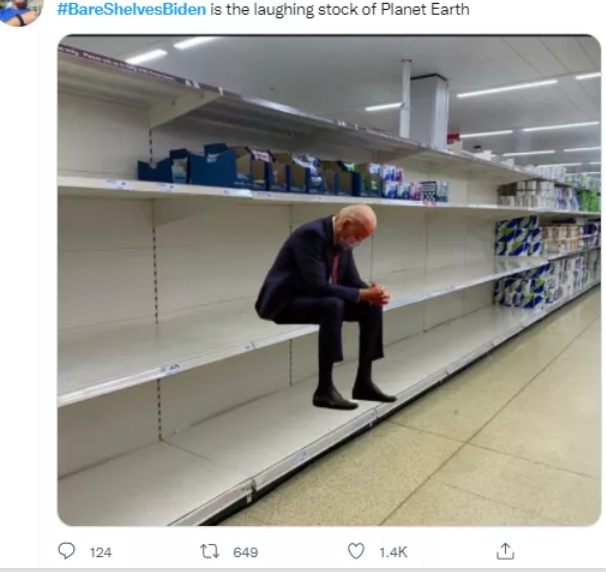The image size is (606, 572).
Task: Click the man's clasped hands in photo
Action: tap(375, 294)
